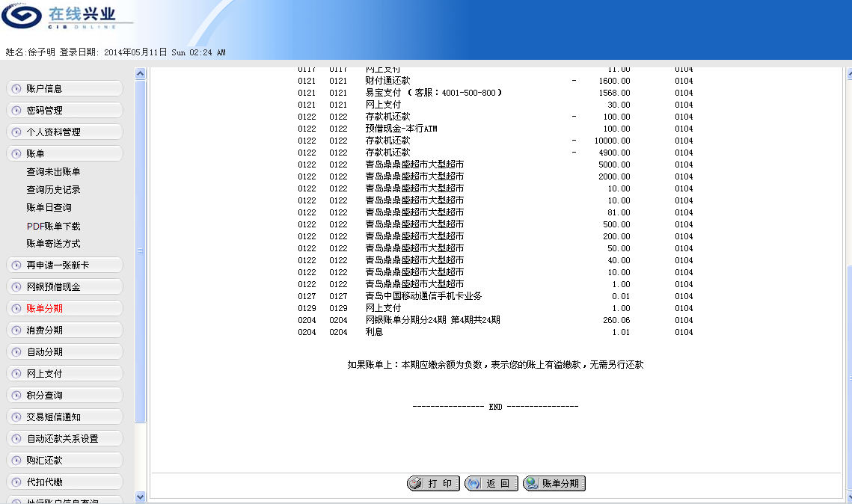Click amount 10000.00
Image resolution: width=852 pixels, height=504 pixels.
tap(612, 141)
